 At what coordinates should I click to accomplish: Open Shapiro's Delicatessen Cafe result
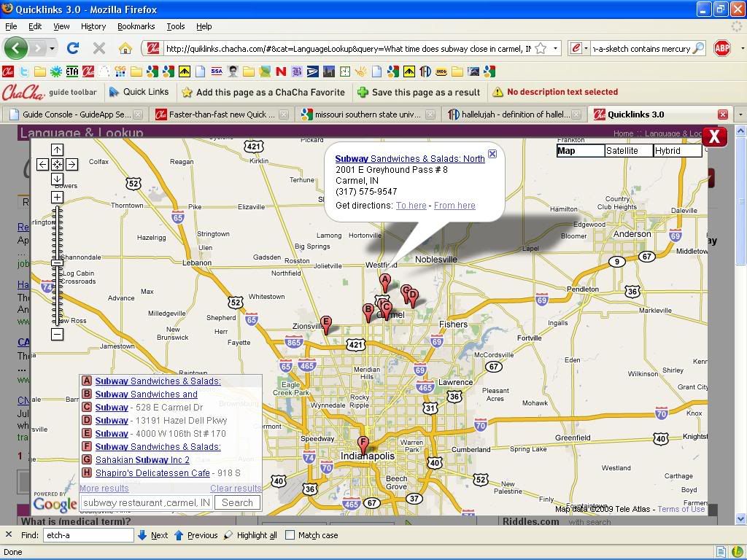[152, 472]
